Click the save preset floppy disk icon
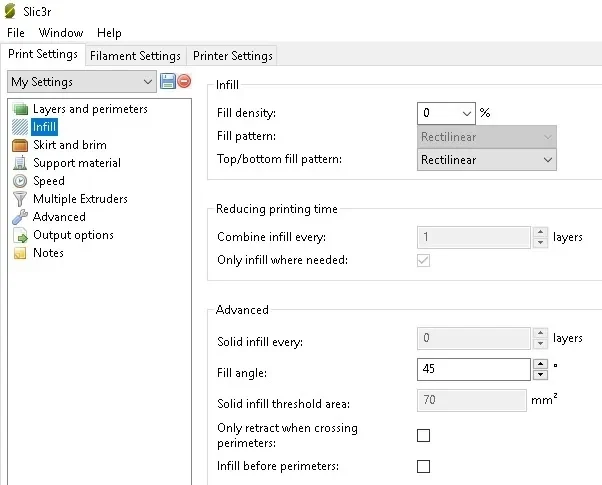Viewport: 602px width, 485px height. pos(167,81)
